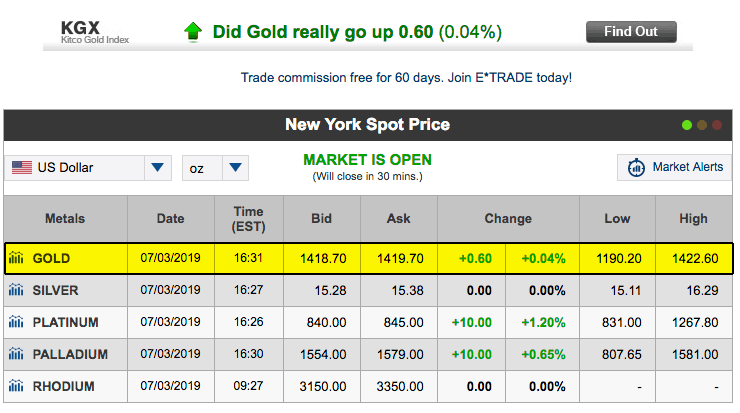Select the rightmost dark indicator dot
740x413 pixels.
click(717, 125)
